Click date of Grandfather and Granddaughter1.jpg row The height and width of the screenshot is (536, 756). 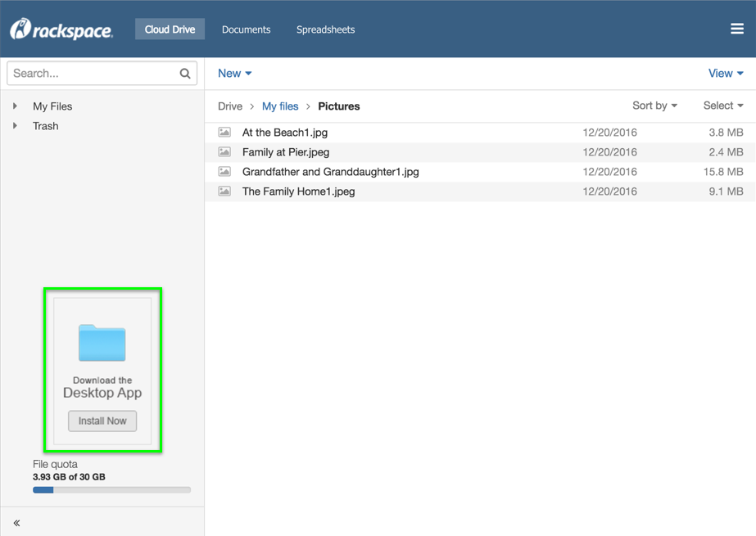coord(609,172)
